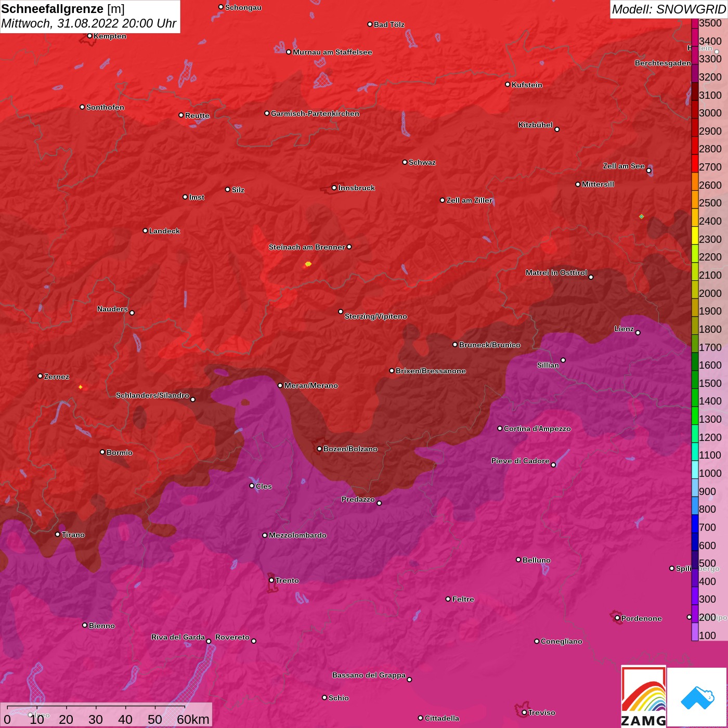Click the "Matrei in Osttirol" label
Image resolution: width=728 pixels, height=728 pixels.
(556, 272)
